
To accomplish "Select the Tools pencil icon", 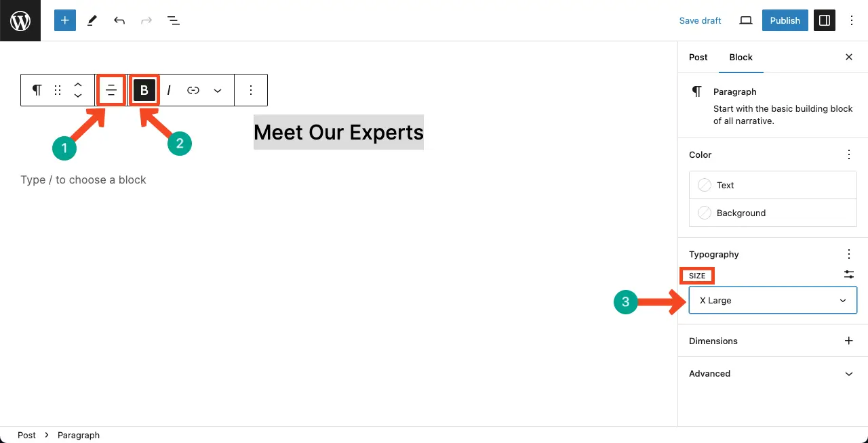I will coord(92,20).
